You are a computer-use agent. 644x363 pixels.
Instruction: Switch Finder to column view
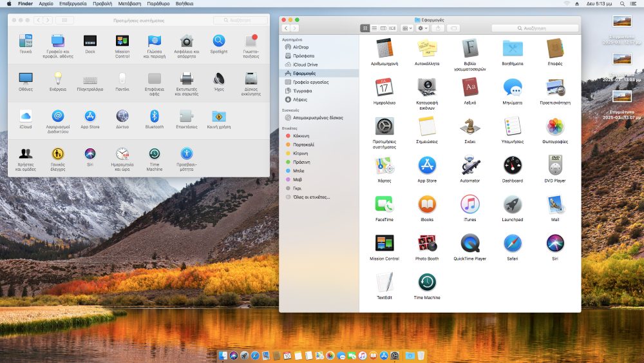pyautogui.click(x=383, y=28)
